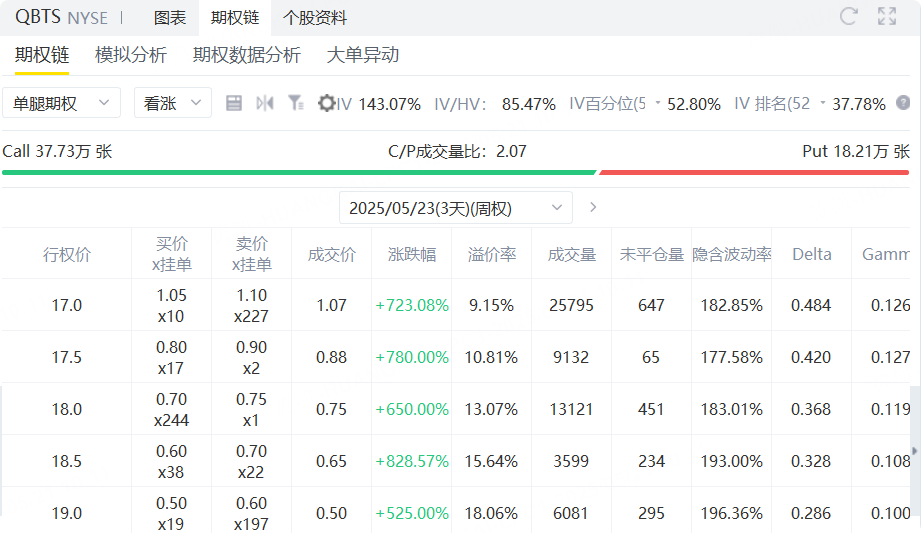Image resolution: width=921 pixels, height=533 pixels.
Task: Sort by 溢价率 column header
Action: click(x=492, y=254)
